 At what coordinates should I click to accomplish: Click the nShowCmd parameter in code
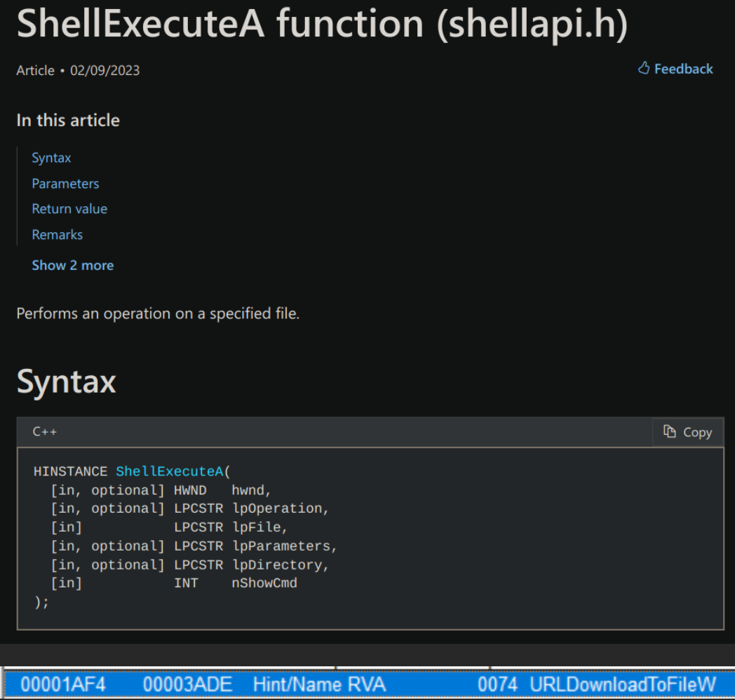[x=264, y=584]
